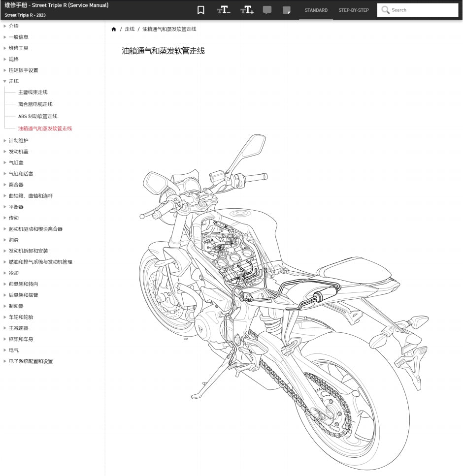
Task: Click the bookmark icon in the toolbar
Action: (x=200, y=10)
